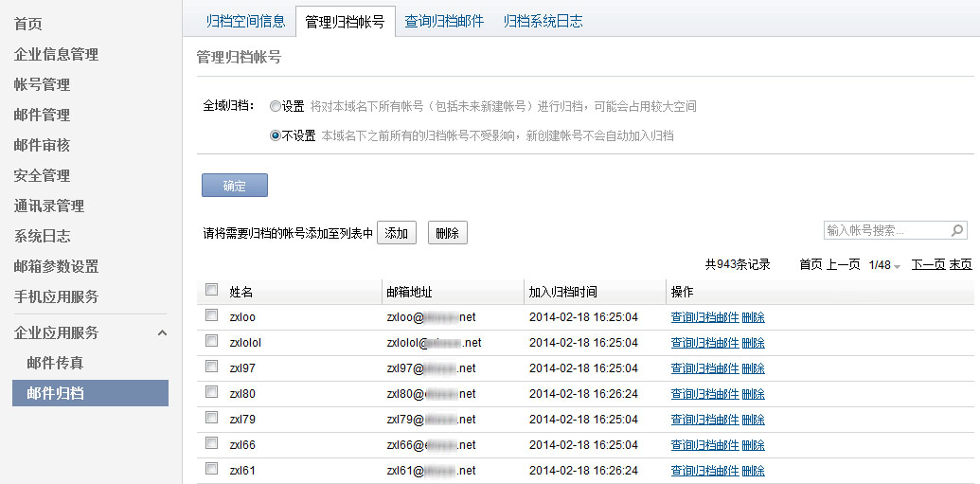Open the 查询归档邮件 tab
The height and width of the screenshot is (484, 980).
click(x=444, y=21)
